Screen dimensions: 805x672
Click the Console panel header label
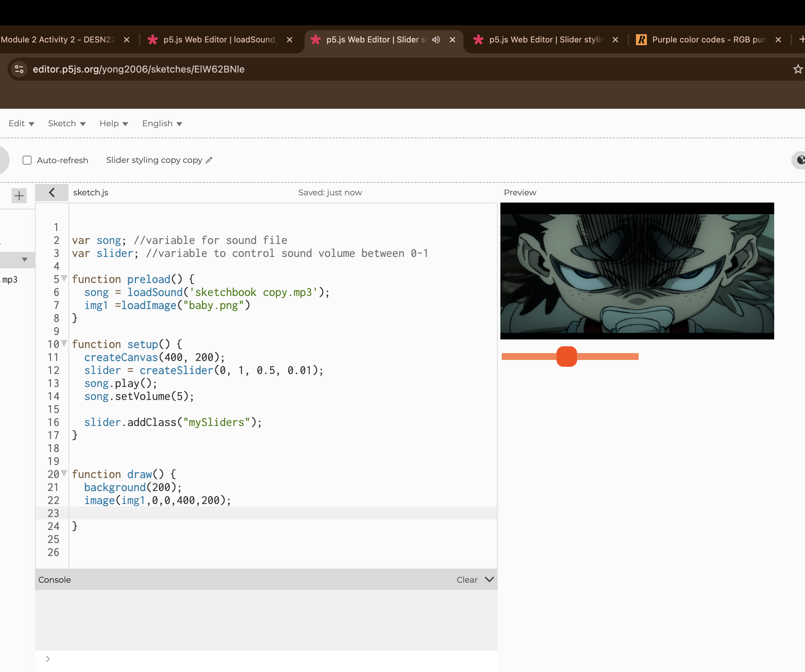tap(54, 580)
